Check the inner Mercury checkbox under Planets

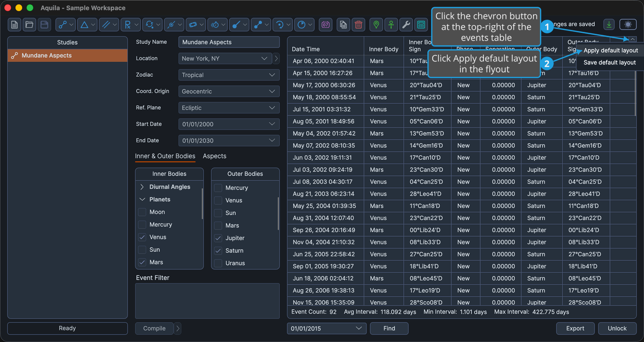[142, 225]
